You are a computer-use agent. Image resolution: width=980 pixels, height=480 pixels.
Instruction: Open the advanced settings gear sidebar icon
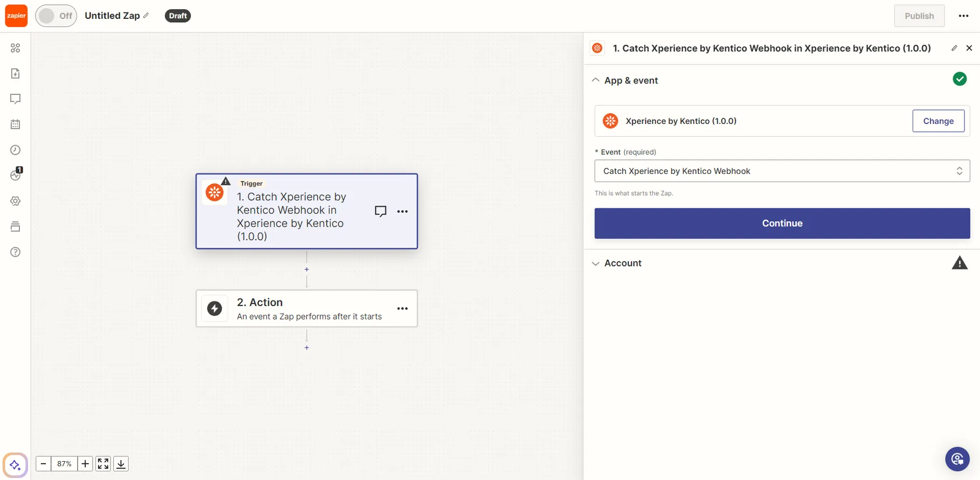(x=15, y=201)
